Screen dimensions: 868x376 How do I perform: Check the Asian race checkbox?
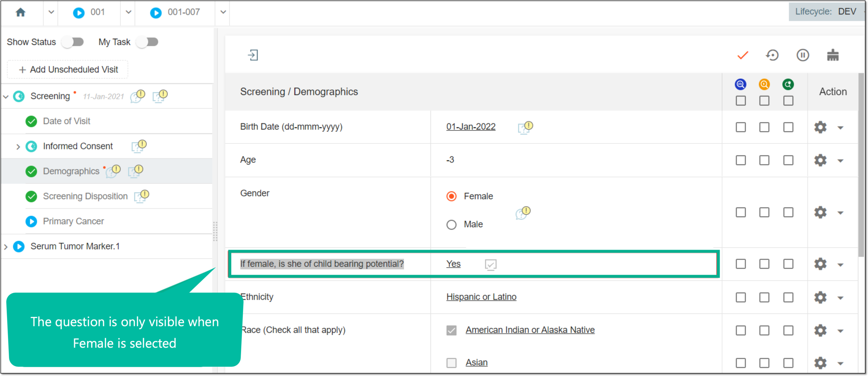[451, 363]
